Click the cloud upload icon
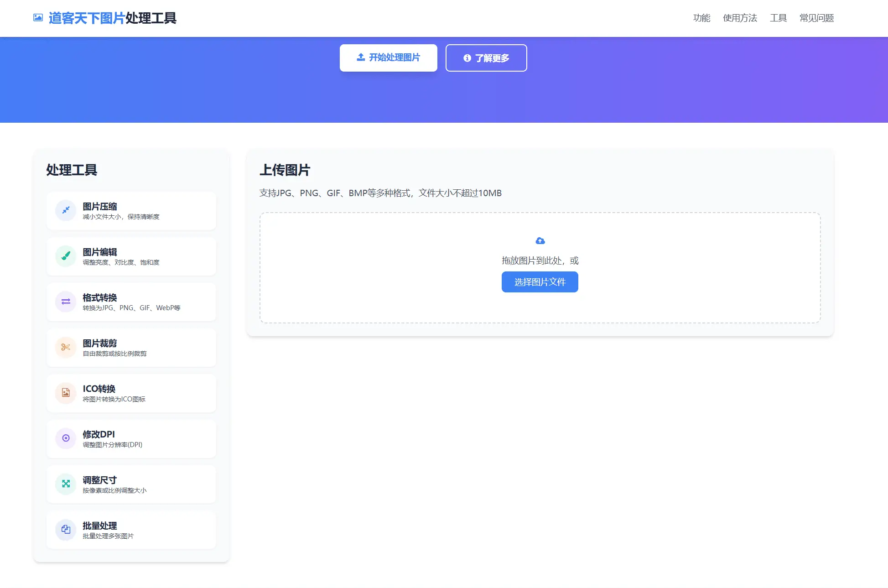The width and height of the screenshot is (888, 588). pos(540,240)
